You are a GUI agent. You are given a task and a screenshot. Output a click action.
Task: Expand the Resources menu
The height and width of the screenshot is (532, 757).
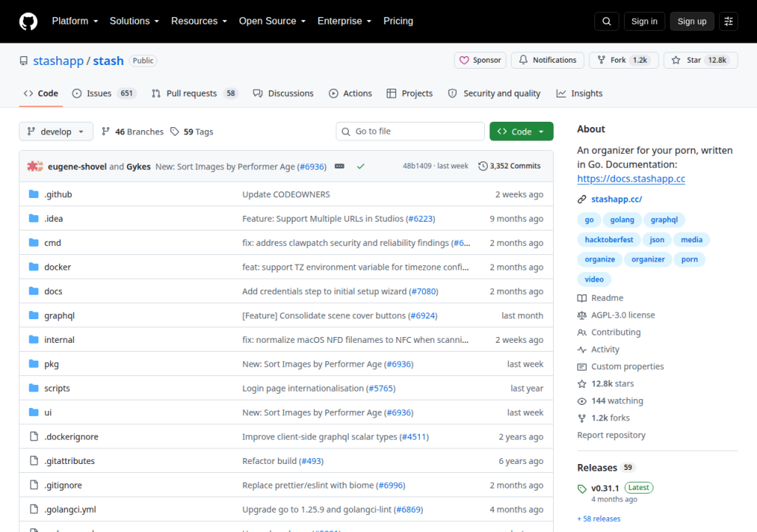[199, 21]
